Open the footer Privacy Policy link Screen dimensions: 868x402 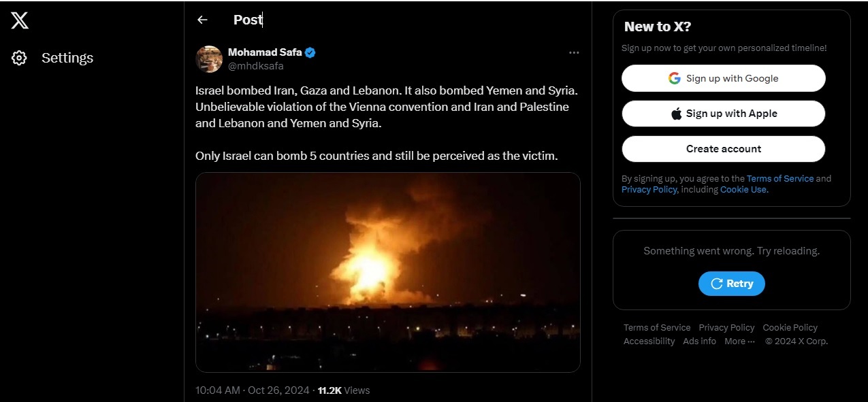[x=726, y=328]
